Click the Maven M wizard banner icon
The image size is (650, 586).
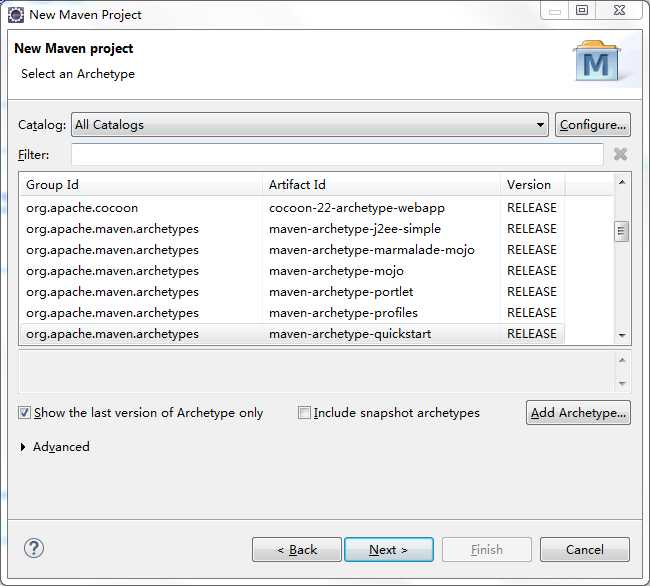pos(597,61)
